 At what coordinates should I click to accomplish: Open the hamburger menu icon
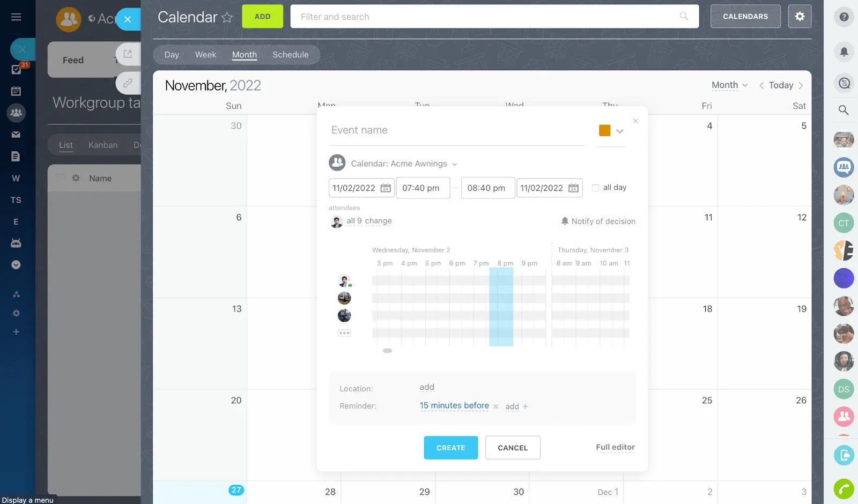[16, 17]
